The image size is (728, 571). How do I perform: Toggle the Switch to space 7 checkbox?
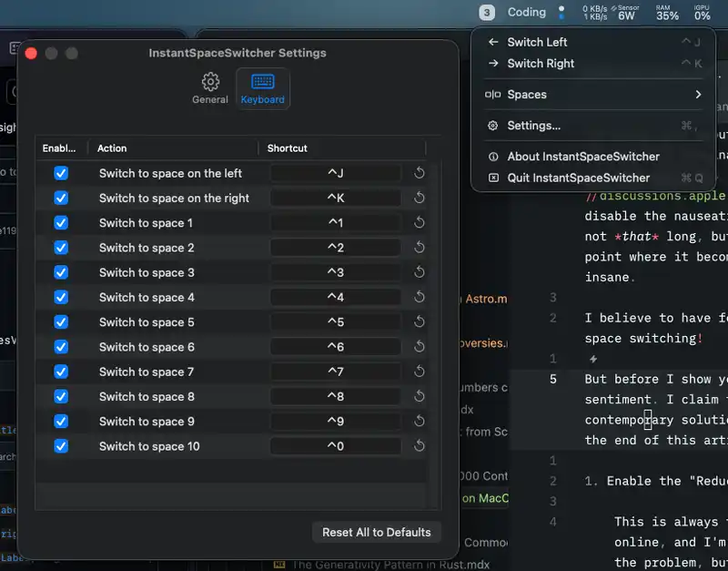(x=61, y=372)
